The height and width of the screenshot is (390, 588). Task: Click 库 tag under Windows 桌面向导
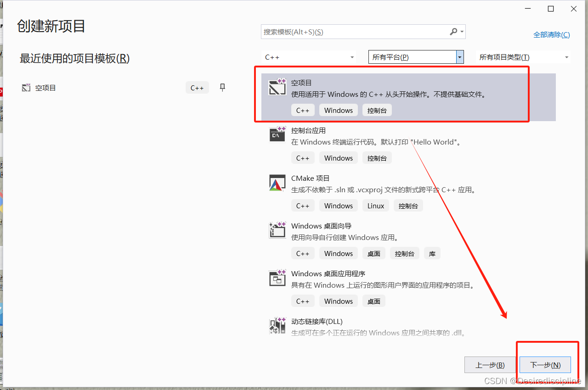432,253
